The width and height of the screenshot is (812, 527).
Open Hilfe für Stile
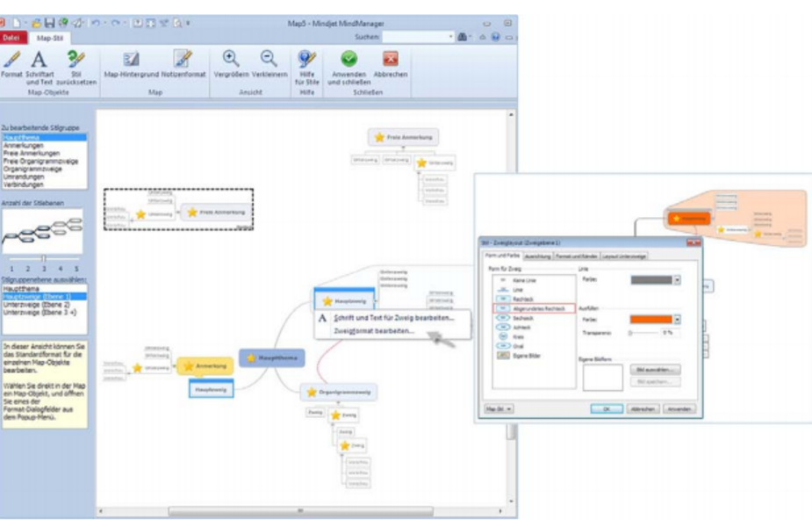tap(306, 60)
